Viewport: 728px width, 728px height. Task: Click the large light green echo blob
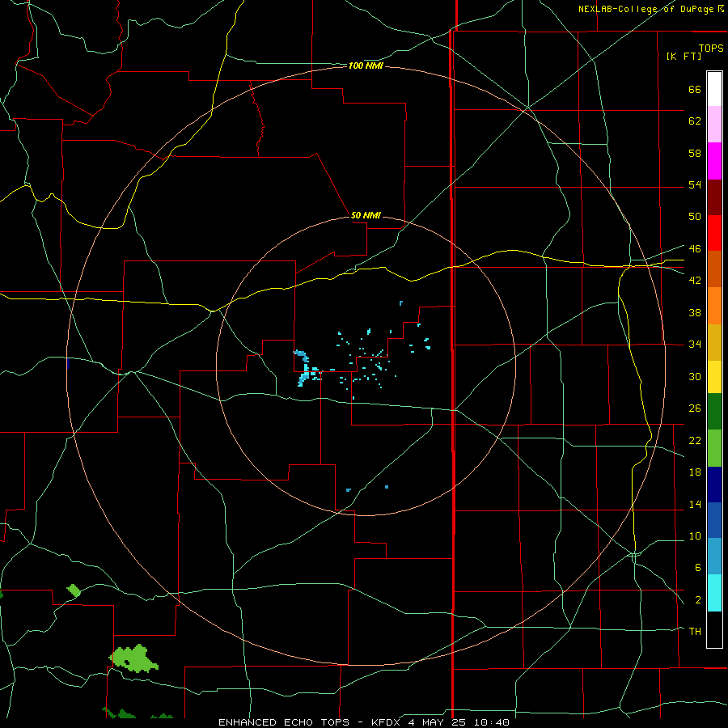(x=133, y=658)
